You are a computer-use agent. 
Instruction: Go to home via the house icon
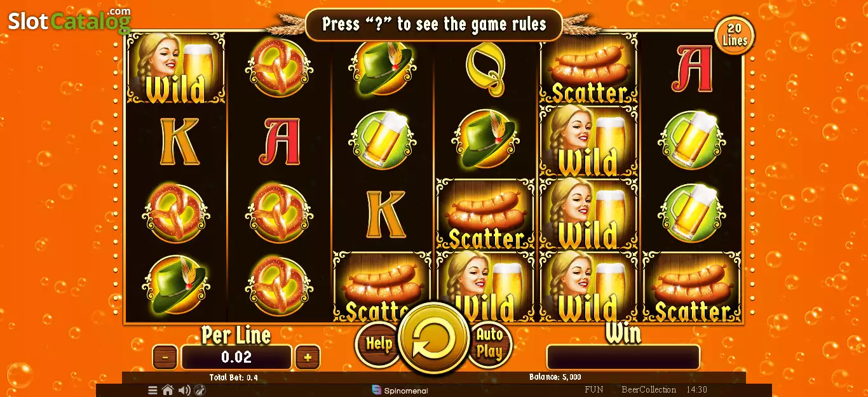click(168, 390)
